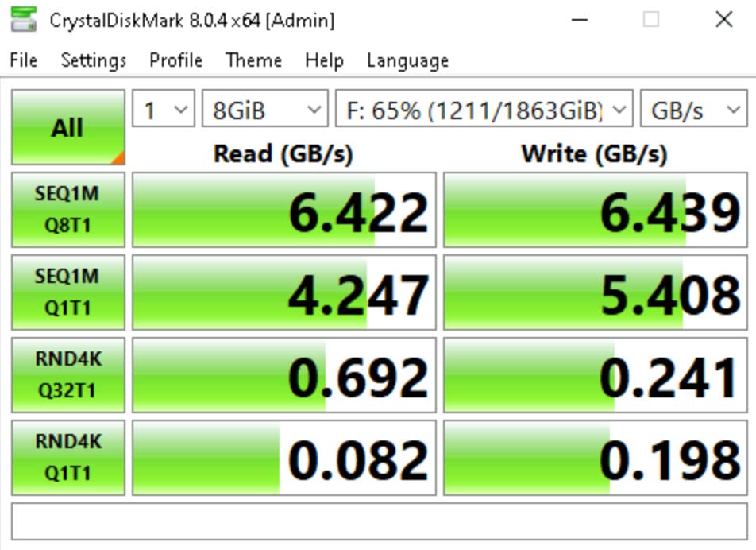
Task: Open the Settings menu
Action: tap(94, 60)
